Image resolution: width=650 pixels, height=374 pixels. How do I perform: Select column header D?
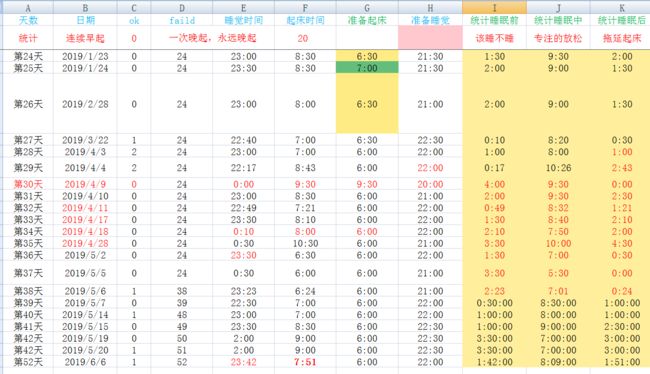(182, 8)
